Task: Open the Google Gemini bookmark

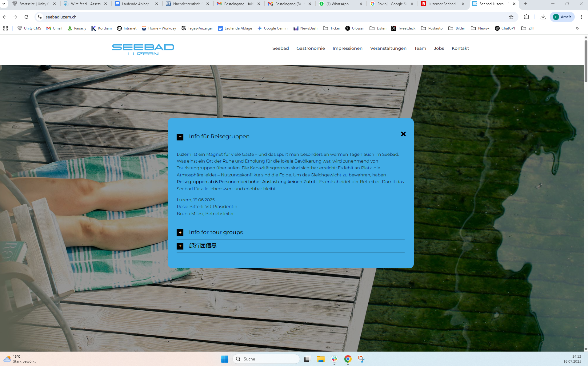Action: coord(273,28)
